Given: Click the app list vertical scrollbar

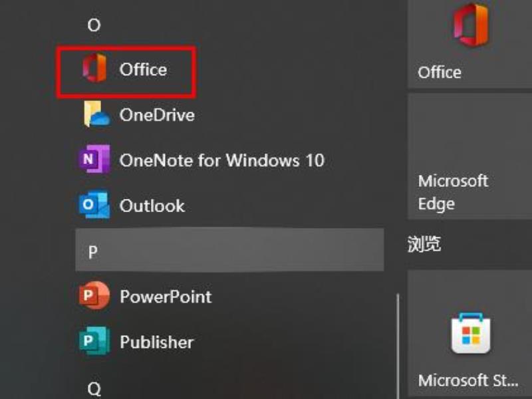Looking at the screenshot, I should (x=398, y=346).
